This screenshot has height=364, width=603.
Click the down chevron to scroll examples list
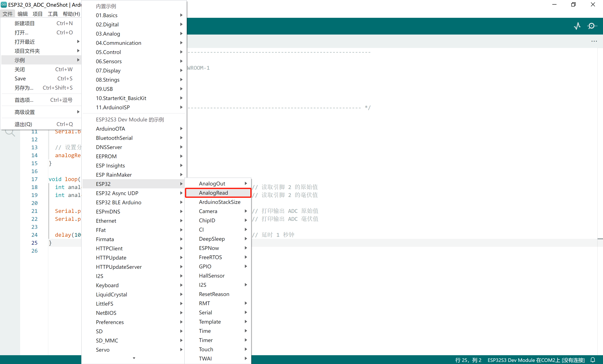pyautogui.click(x=134, y=358)
